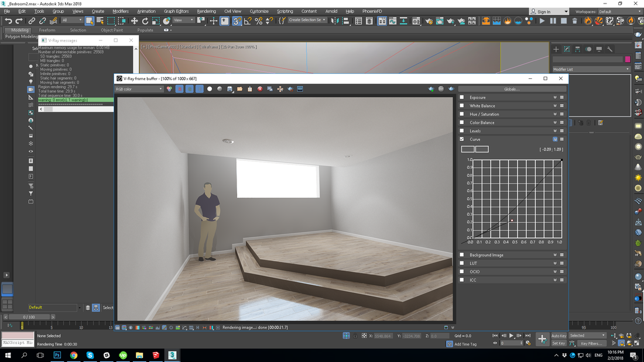Viewport: 644px width, 362px height.
Task: Enable the Exposure correction checkbox
Action: point(462,98)
